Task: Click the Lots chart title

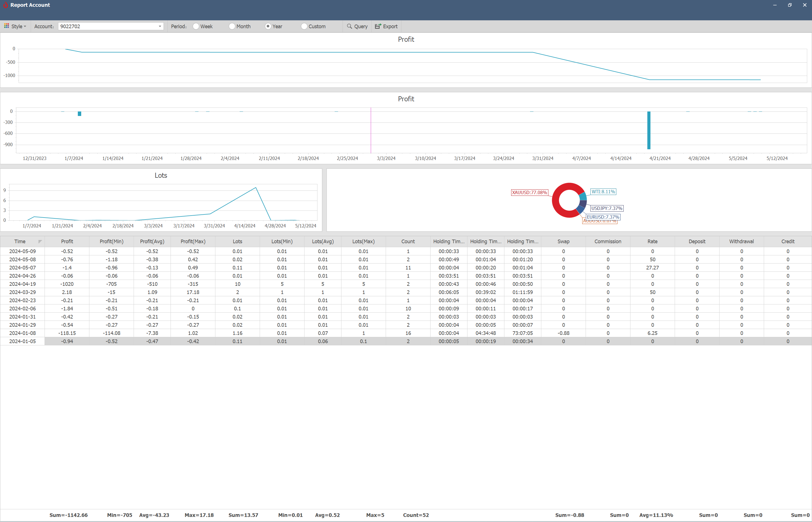Action: click(161, 175)
